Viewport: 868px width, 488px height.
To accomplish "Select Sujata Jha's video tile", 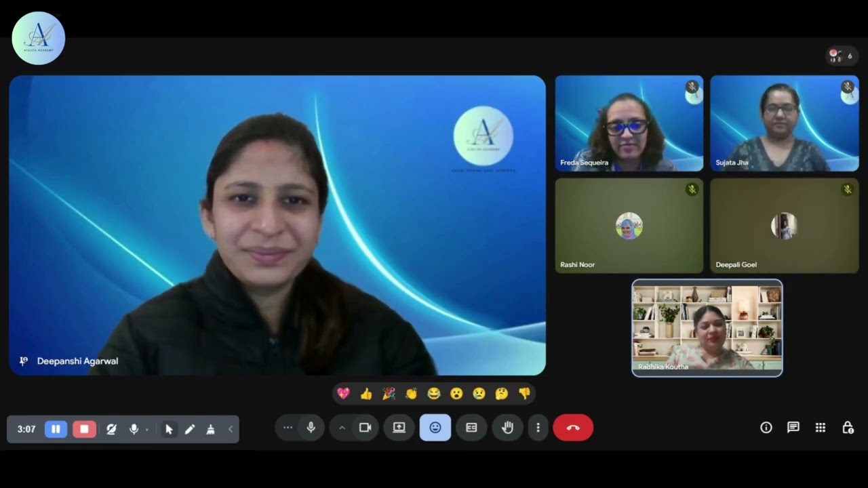I will point(785,123).
